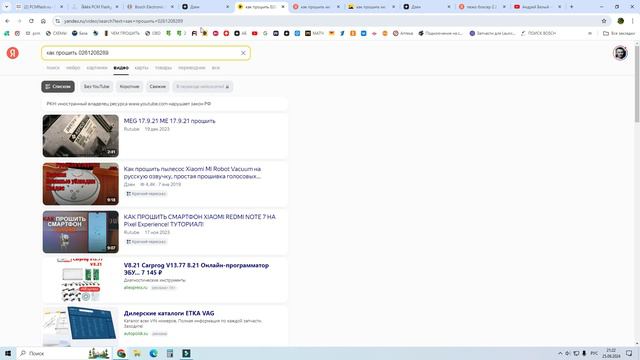Image resolution: width=640 pixels, height=360 pixels.
Task: Click the address bar URL
Action: [x=124, y=21]
